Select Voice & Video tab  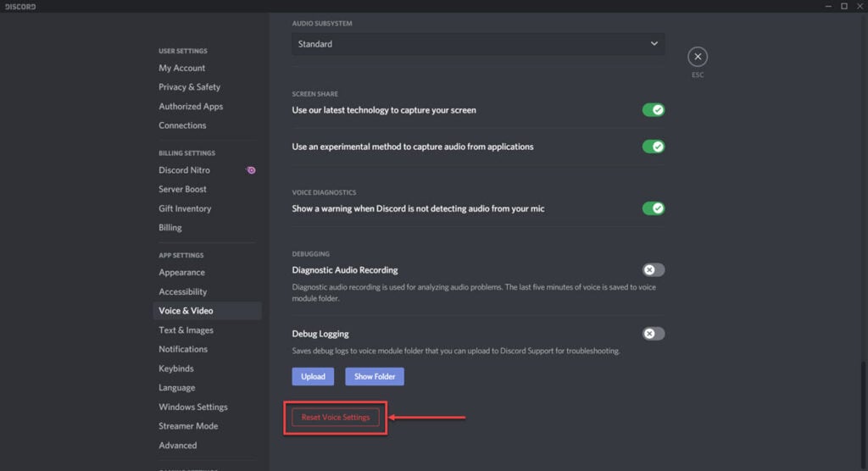point(207,311)
